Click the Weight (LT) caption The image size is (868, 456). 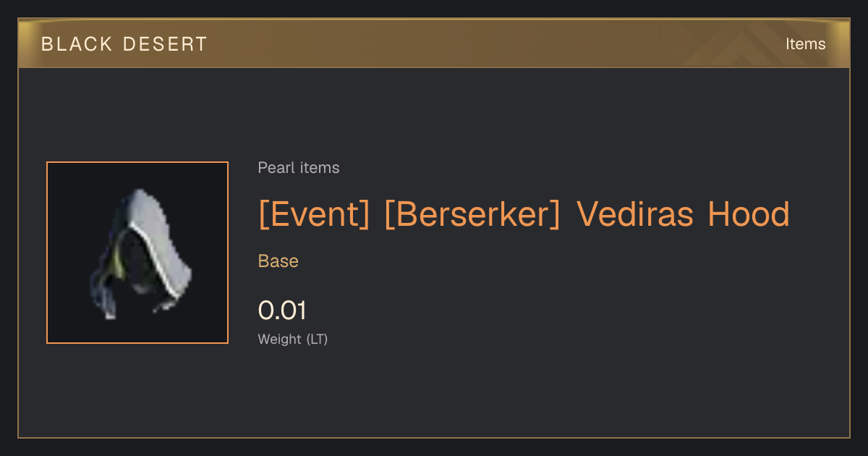click(x=293, y=339)
